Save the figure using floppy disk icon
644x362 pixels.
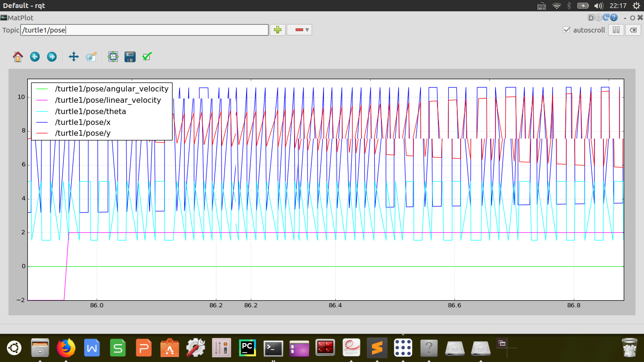coord(130,57)
